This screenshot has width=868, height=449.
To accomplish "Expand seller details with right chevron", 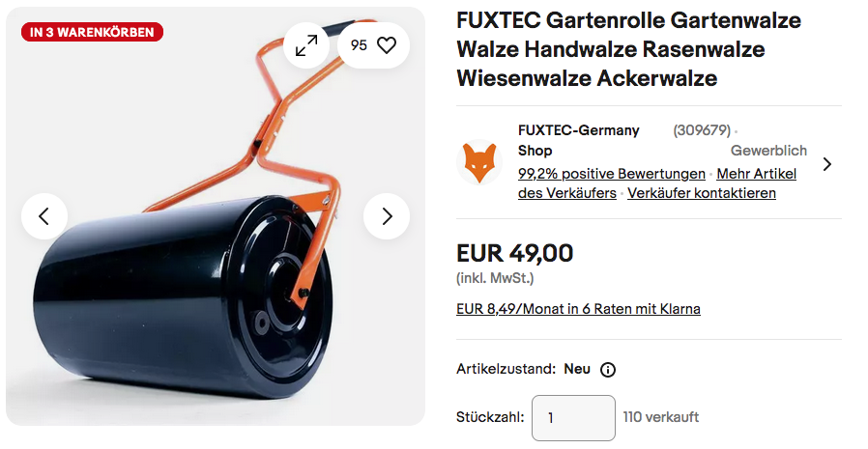I will [827, 164].
